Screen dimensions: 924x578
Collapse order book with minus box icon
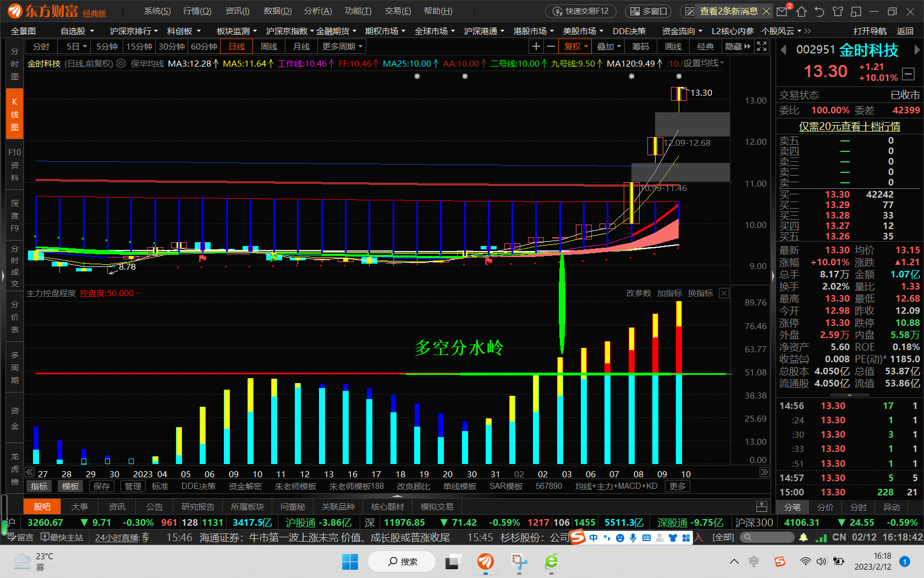click(909, 73)
